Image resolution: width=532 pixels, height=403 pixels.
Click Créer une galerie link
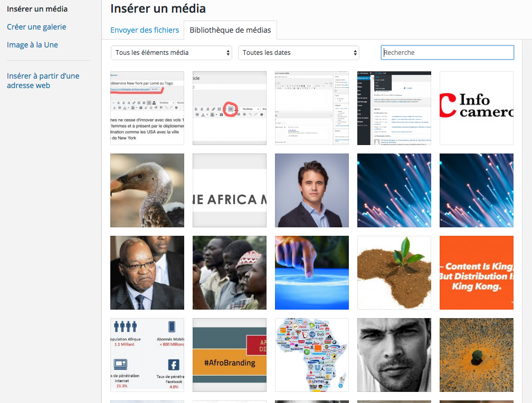[36, 27]
